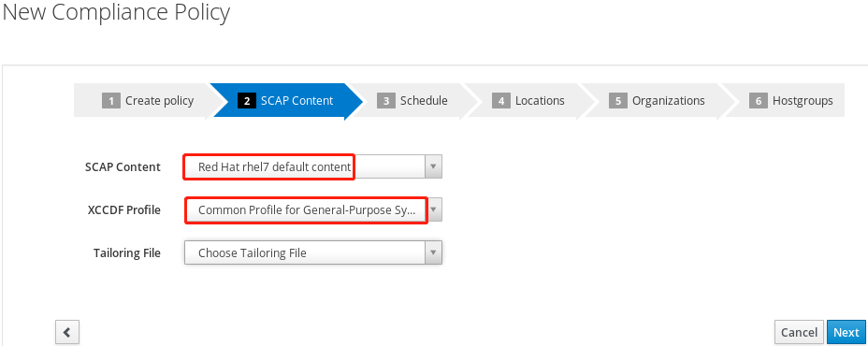This screenshot has width=868, height=346.
Task: Open the Common Profile for General-Purpose selection
Action: coord(313,209)
